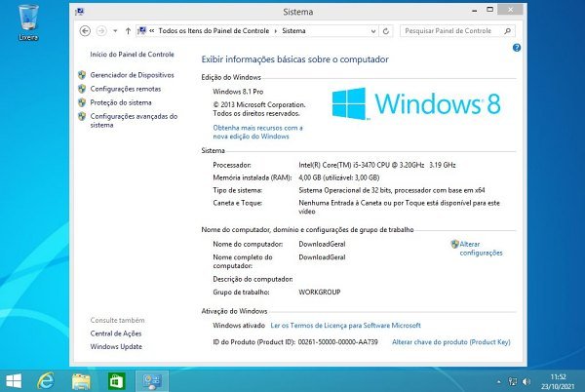Click the Windows 8 logo image
Image resolution: width=585 pixels, height=392 pixels.
pyautogui.click(x=416, y=103)
